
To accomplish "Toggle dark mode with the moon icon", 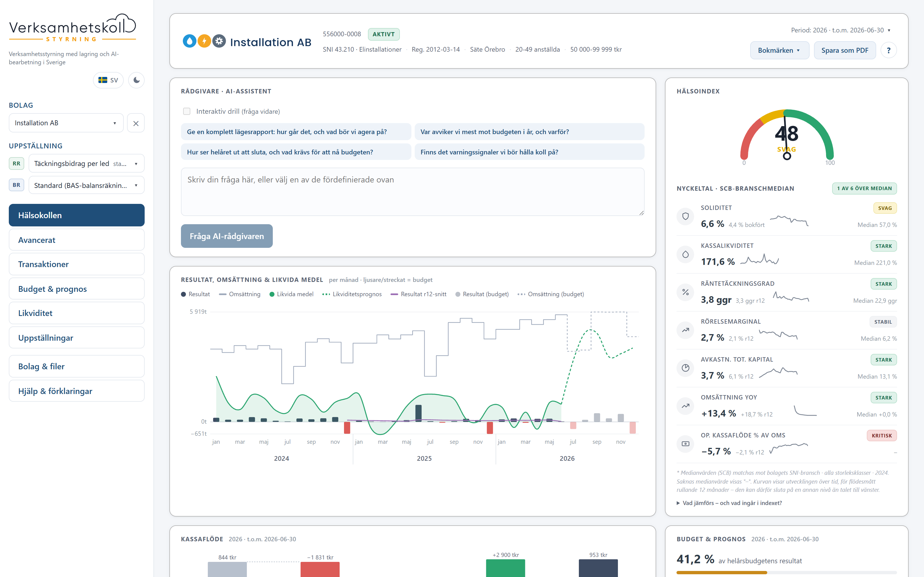I will [136, 80].
